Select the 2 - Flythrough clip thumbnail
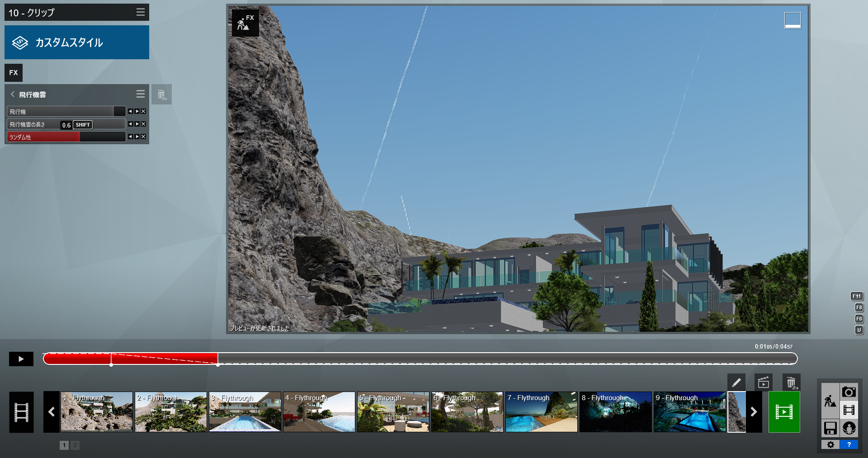The image size is (868, 458). tap(171, 412)
